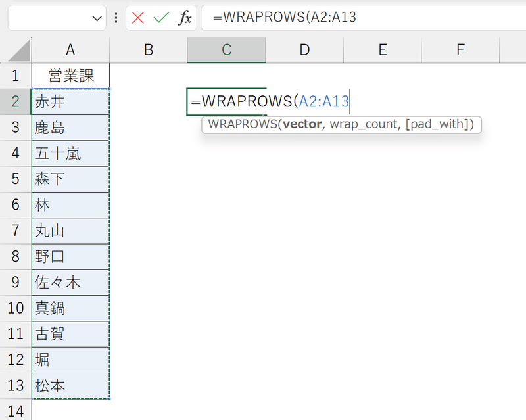Image resolution: width=526 pixels, height=420 pixels.
Task: Click cell containing 森下
Action: point(70,179)
